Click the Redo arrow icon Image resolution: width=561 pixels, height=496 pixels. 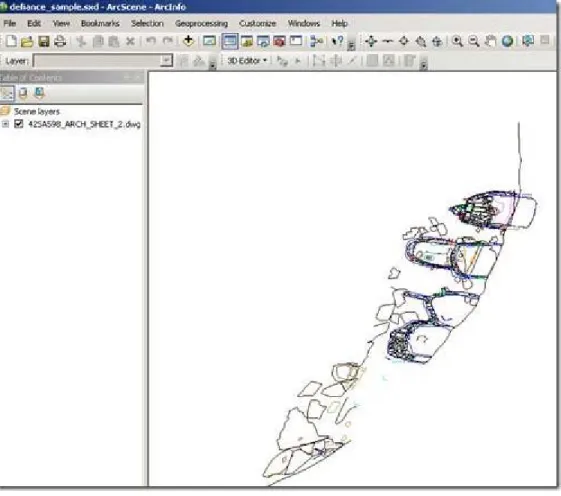click(x=167, y=41)
